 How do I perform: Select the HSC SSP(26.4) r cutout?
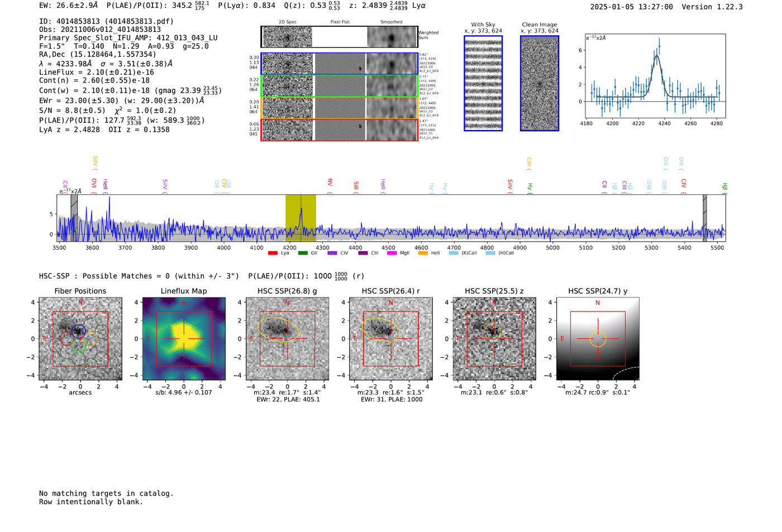tap(391, 339)
